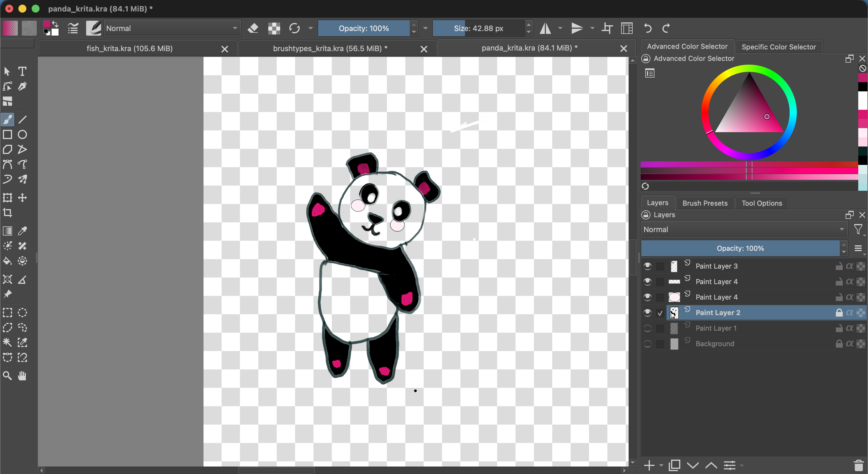Open layer properties dropdown arrow

[x=741, y=466]
